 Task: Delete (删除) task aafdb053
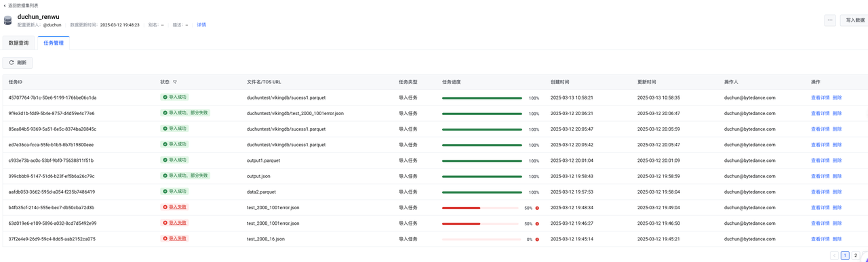[x=837, y=192]
